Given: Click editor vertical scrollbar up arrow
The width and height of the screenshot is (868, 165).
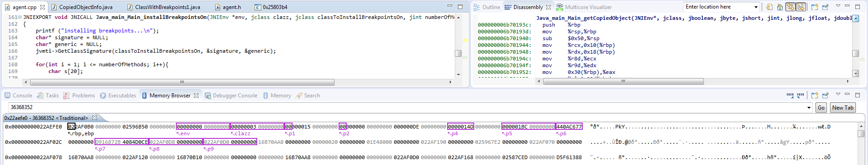Looking at the screenshot, I should [458, 17].
